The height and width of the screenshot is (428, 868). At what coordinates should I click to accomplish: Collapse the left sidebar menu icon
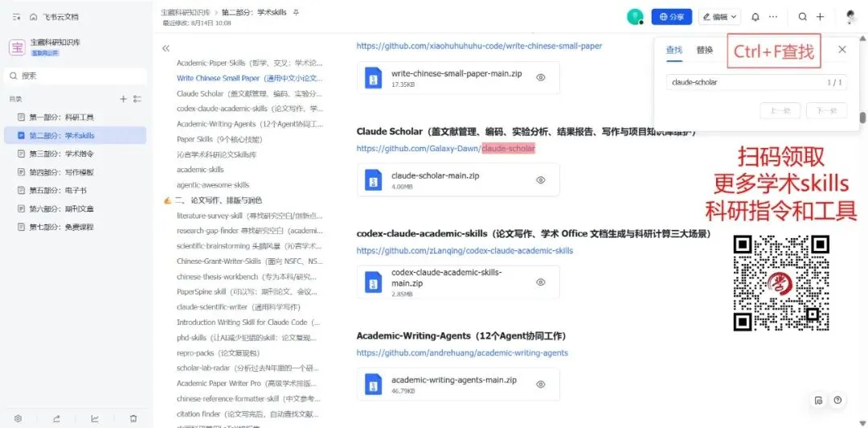[x=16, y=17]
